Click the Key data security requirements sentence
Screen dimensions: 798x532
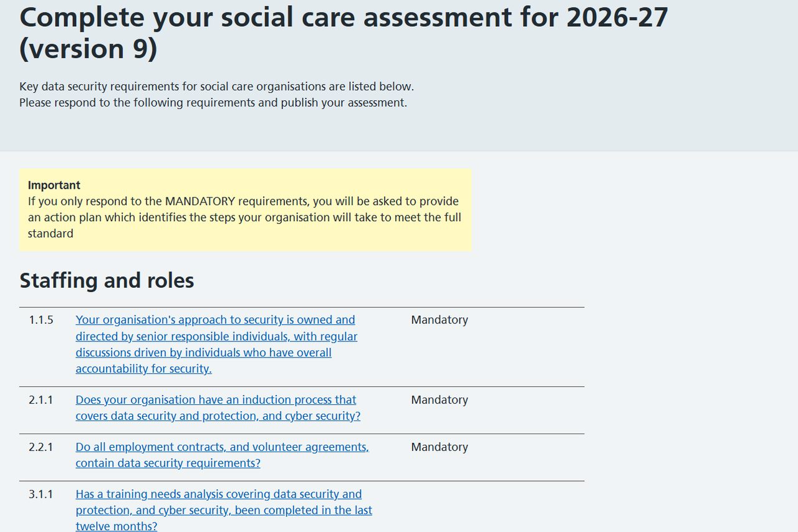point(216,87)
